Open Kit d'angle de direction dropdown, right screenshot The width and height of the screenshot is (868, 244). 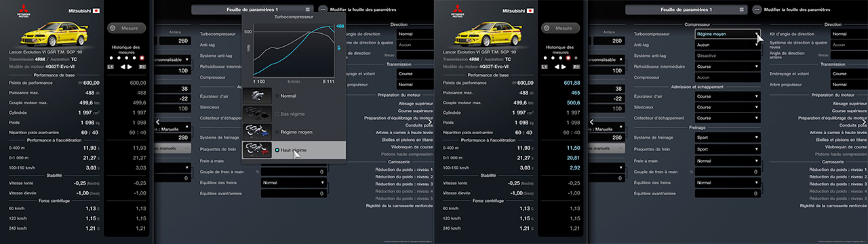(849, 34)
